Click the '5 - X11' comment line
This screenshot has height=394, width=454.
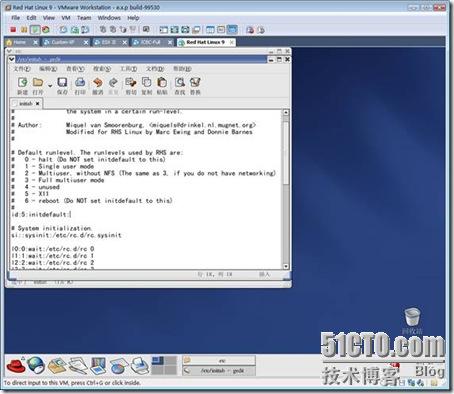click(30, 194)
